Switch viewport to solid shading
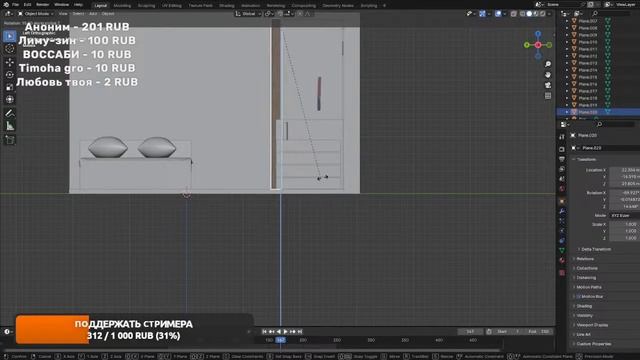The image size is (640, 360). pyautogui.click(x=529, y=14)
